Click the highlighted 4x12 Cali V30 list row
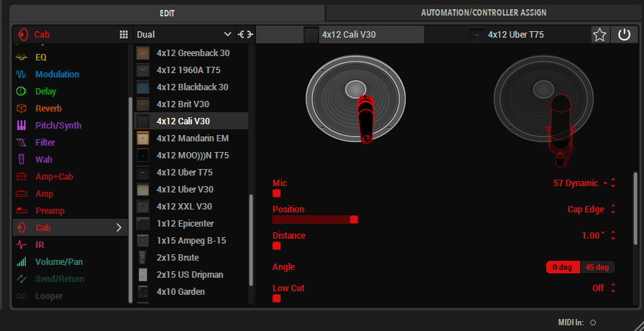Viewport: 644px width, 331px height. 191,121
